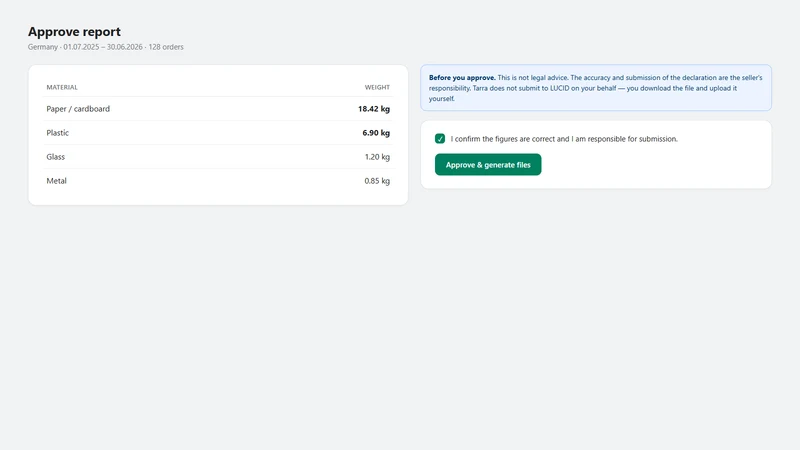Select the Metal material row
The image size is (800, 450).
coord(218,181)
